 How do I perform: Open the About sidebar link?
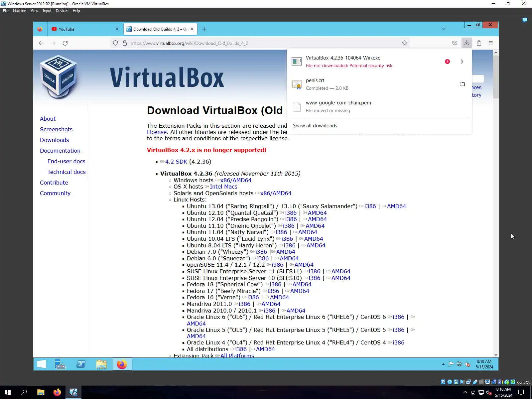(48, 119)
